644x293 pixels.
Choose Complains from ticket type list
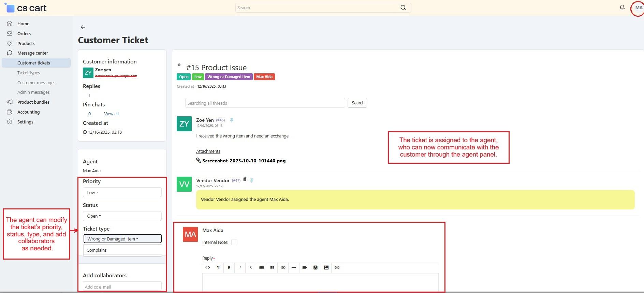click(x=97, y=250)
